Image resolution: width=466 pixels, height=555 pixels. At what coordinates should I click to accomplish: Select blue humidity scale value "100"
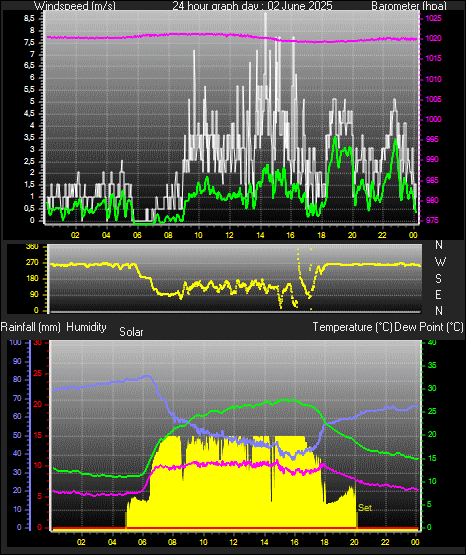point(15,342)
